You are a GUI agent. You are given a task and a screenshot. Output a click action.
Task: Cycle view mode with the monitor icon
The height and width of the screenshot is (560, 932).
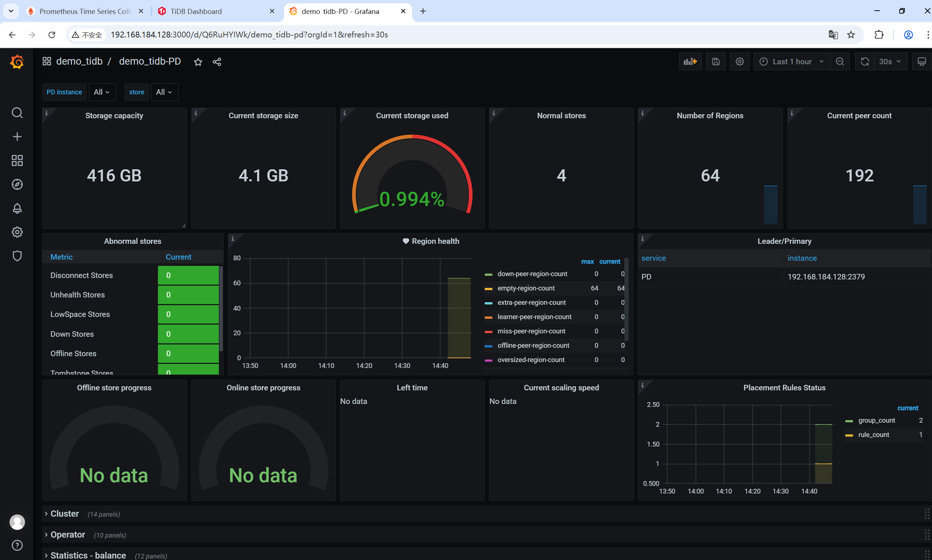pyautogui.click(x=921, y=62)
